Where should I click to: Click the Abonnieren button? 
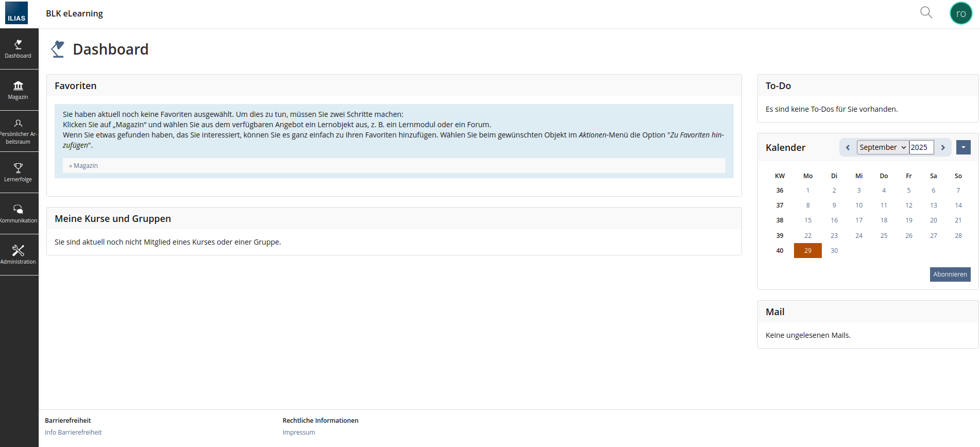point(950,274)
